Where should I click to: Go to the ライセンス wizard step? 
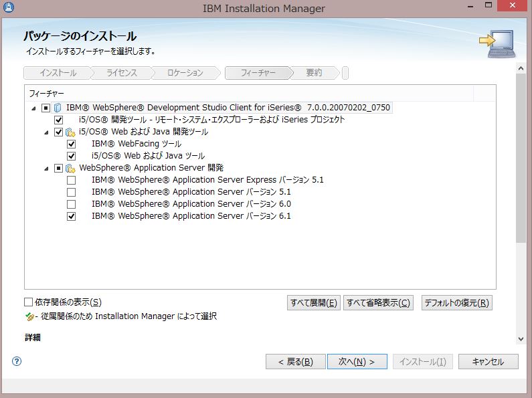(x=122, y=73)
